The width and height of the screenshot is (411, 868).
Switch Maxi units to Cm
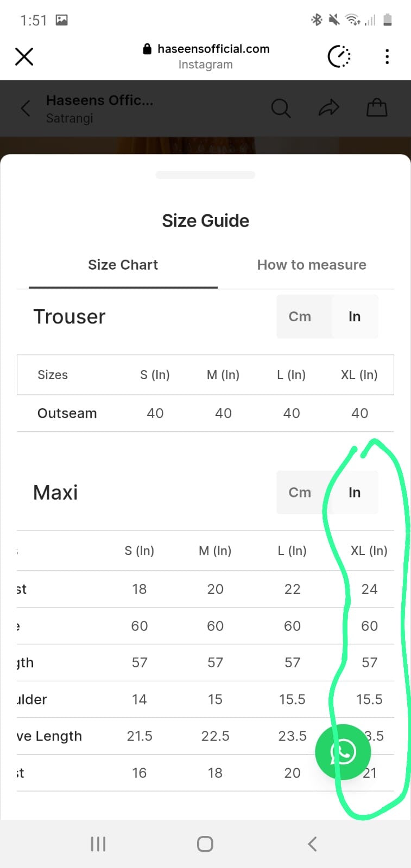click(x=300, y=492)
